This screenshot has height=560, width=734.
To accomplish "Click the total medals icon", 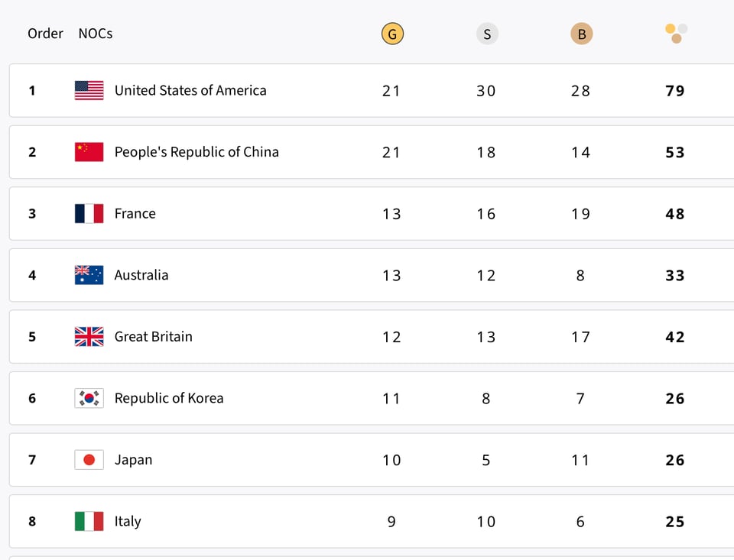I will point(676,34).
